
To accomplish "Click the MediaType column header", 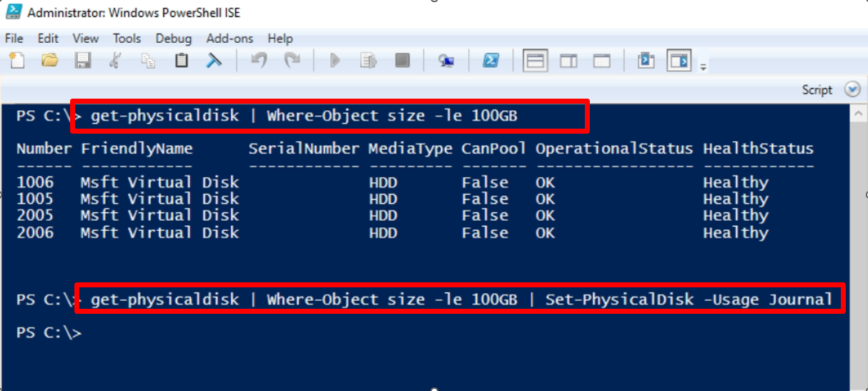I will point(411,149).
